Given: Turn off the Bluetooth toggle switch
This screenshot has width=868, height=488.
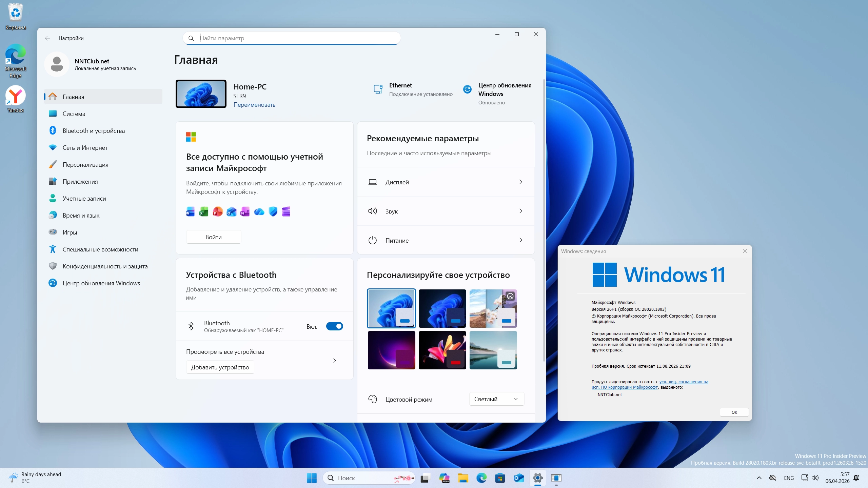Looking at the screenshot, I should pyautogui.click(x=334, y=326).
